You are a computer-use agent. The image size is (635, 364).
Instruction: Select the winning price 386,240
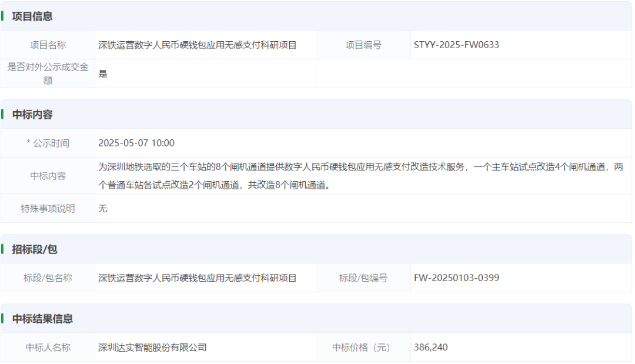tap(430, 348)
